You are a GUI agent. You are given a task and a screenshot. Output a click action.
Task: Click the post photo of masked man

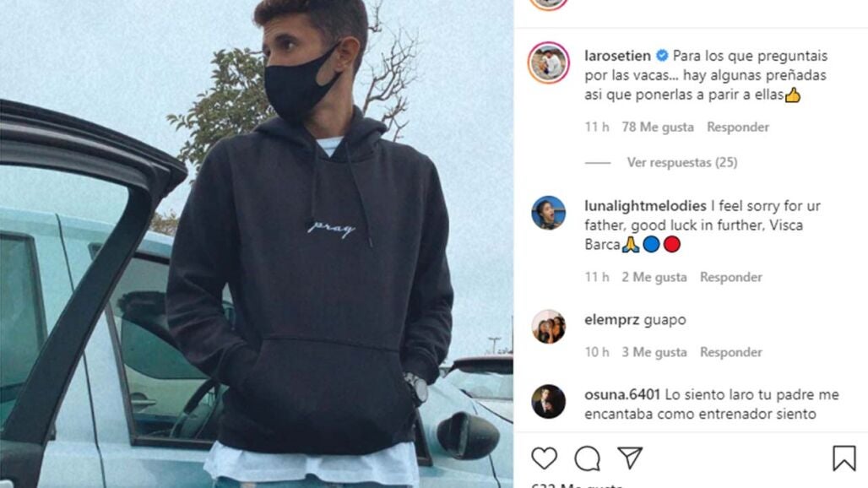257,244
